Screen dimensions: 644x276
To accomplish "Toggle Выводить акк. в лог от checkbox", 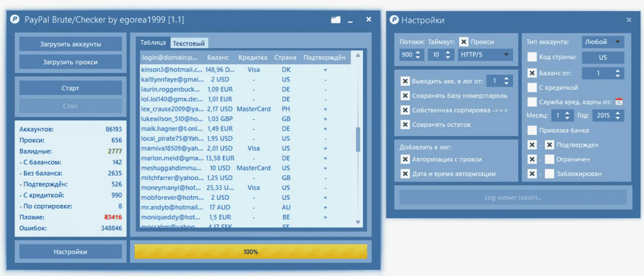I will [405, 81].
